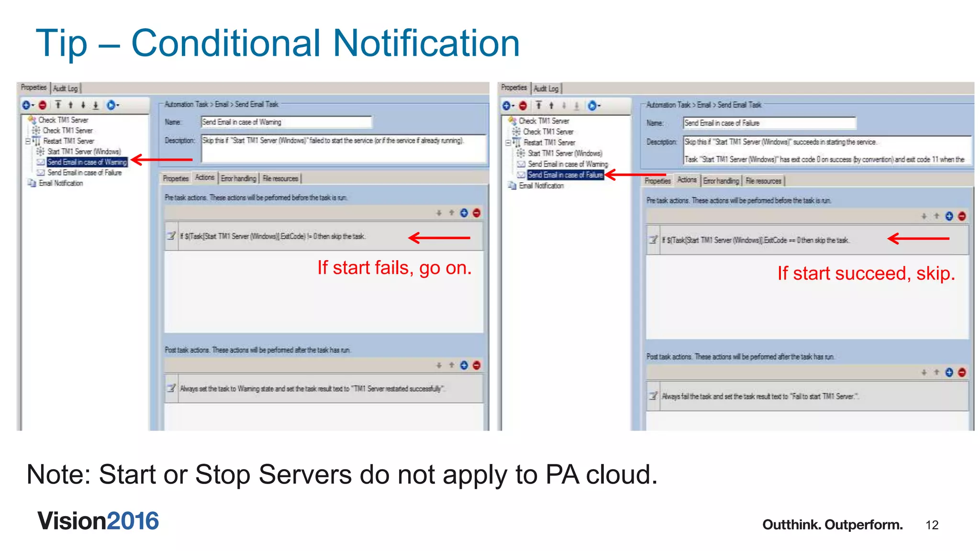Switch to Error handling tab in right window

[x=721, y=181]
